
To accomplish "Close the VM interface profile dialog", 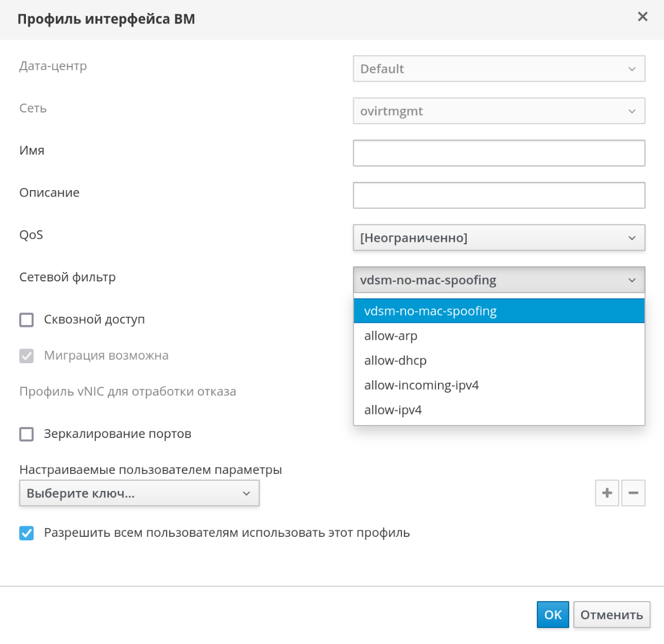I will pos(642,17).
